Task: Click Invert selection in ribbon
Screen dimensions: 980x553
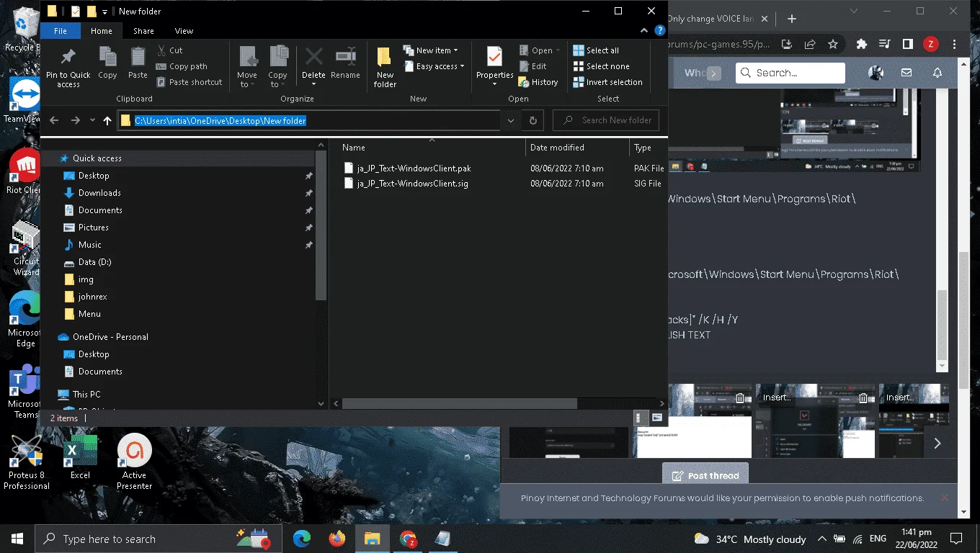Action: [x=607, y=82]
